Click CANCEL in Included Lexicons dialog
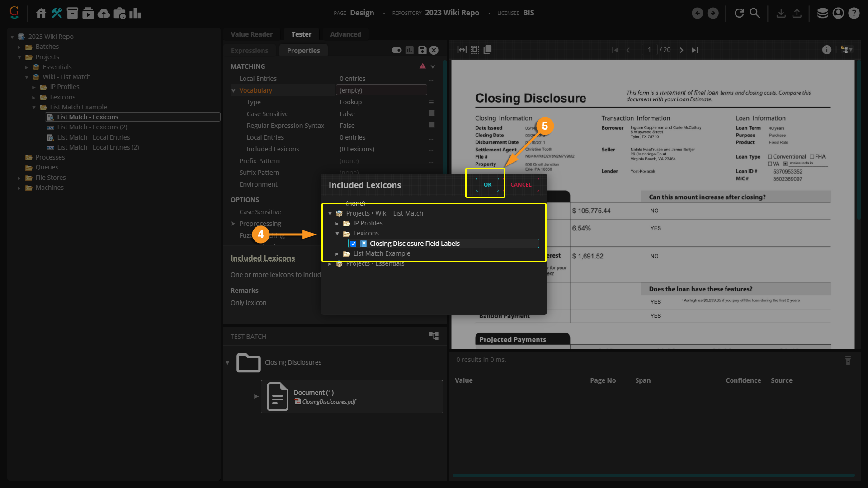This screenshot has width=868, height=488. (521, 184)
